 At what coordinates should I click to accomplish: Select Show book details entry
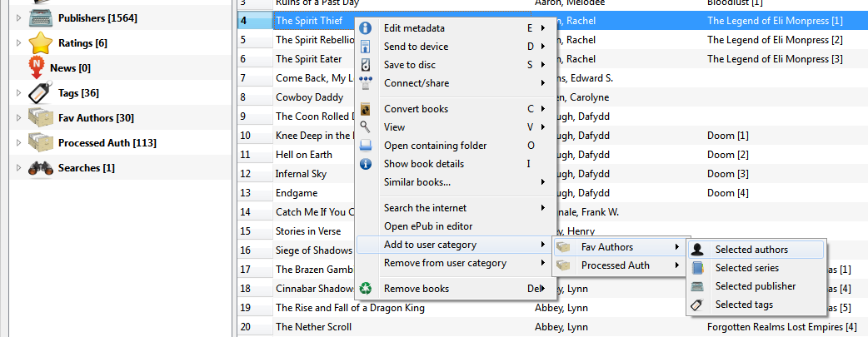[424, 164]
